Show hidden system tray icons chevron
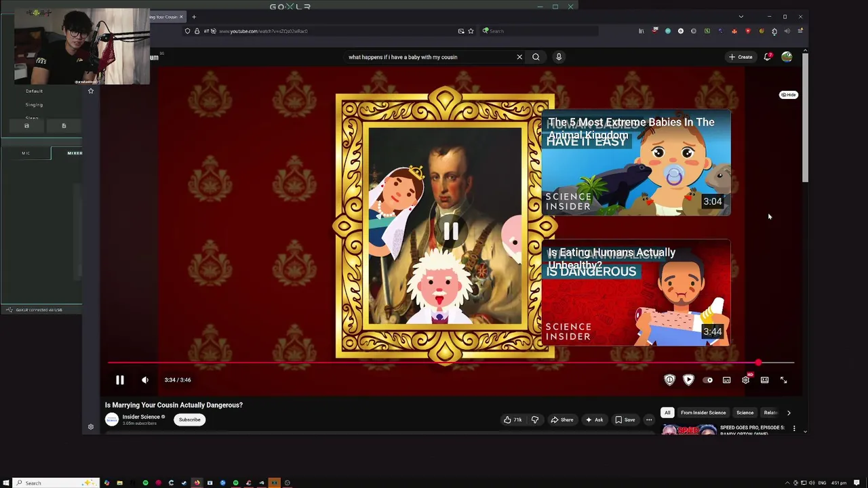 pyautogui.click(x=787, y=483)
